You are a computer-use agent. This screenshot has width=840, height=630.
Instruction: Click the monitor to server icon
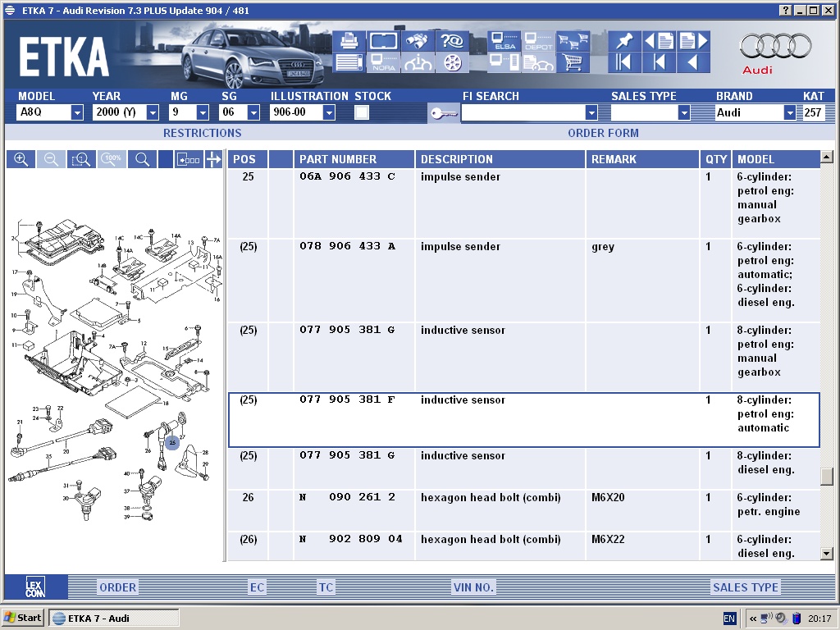(x=504, y=62)
